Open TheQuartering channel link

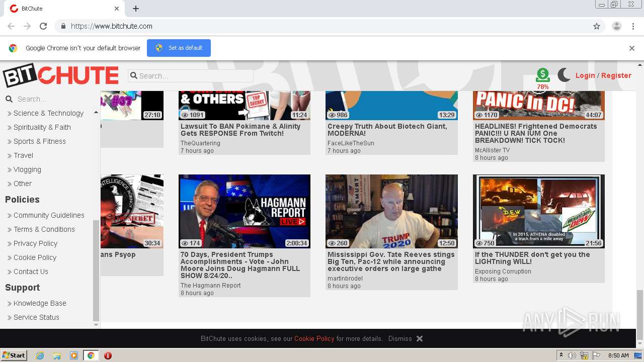click(x=200, y=143)
